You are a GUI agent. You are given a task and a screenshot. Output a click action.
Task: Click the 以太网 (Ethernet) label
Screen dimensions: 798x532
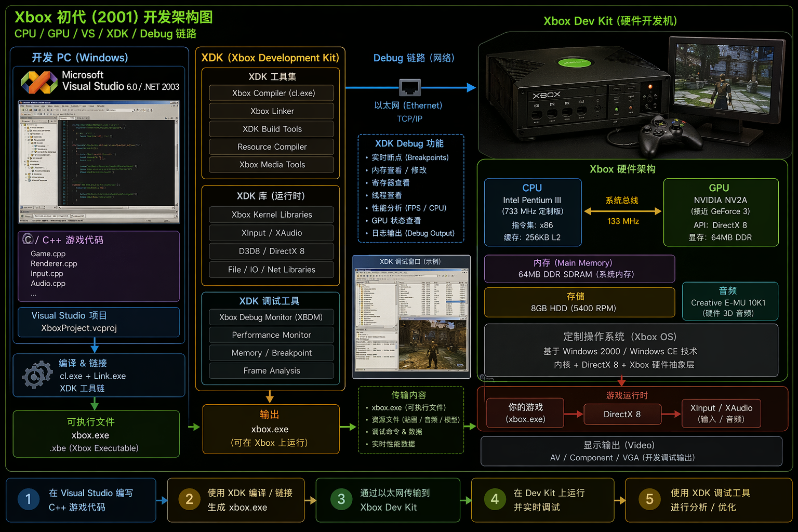[408, 105]
